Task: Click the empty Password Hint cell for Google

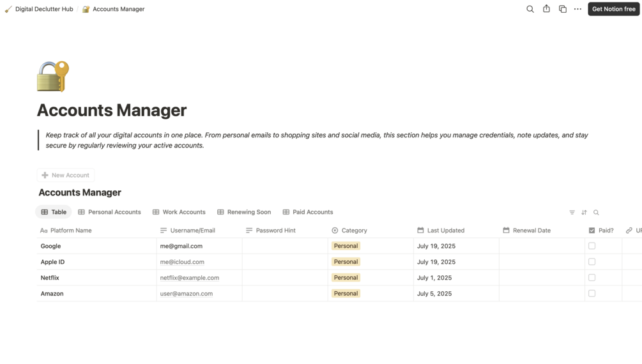Action: [285, 246]
